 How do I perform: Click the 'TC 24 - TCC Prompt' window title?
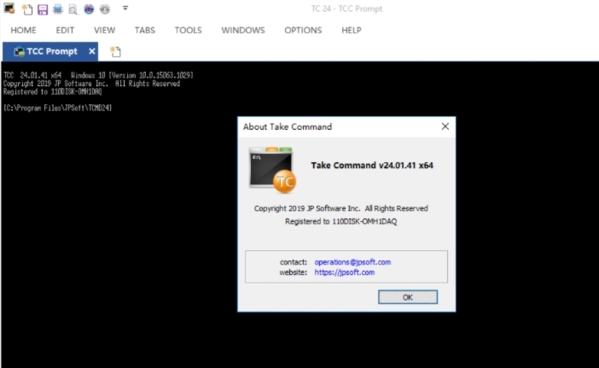tap(346, 9)
